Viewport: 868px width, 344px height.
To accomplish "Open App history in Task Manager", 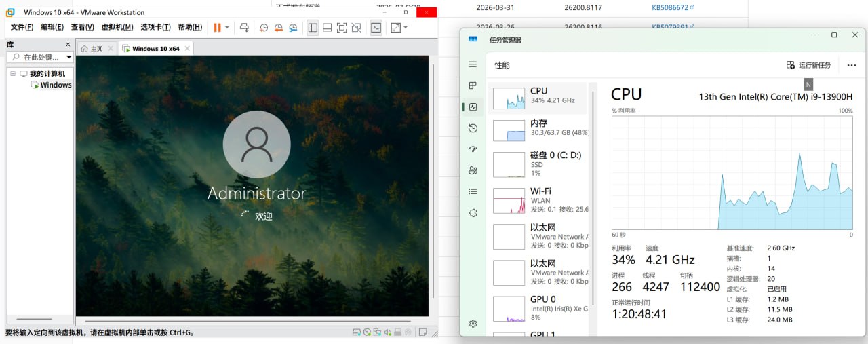I will coord(473,128).
